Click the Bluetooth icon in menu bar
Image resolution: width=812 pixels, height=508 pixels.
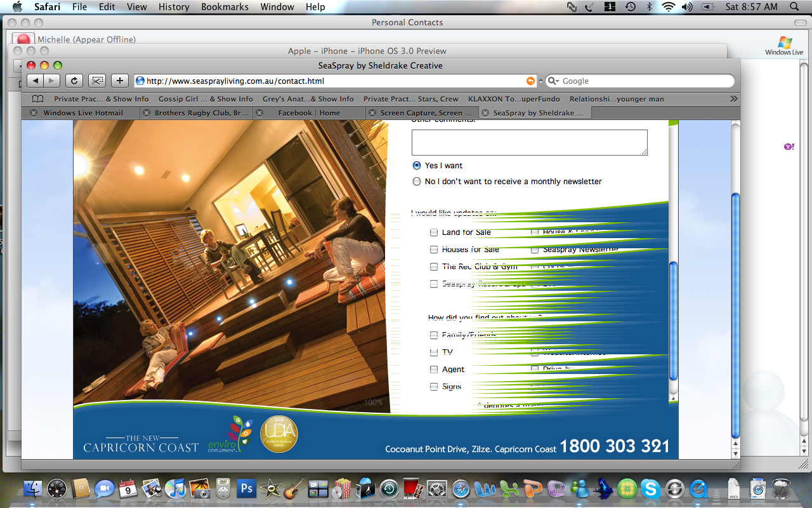pos(649,7)
